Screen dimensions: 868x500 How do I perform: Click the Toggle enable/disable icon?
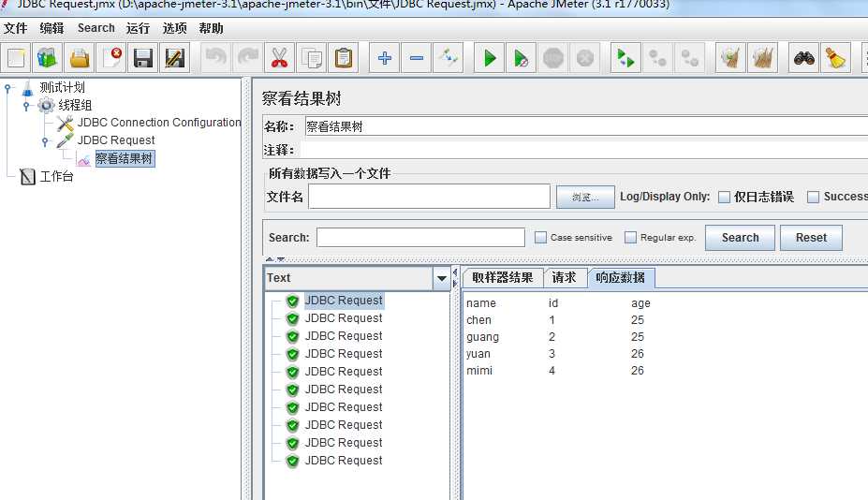coord(448,58)
